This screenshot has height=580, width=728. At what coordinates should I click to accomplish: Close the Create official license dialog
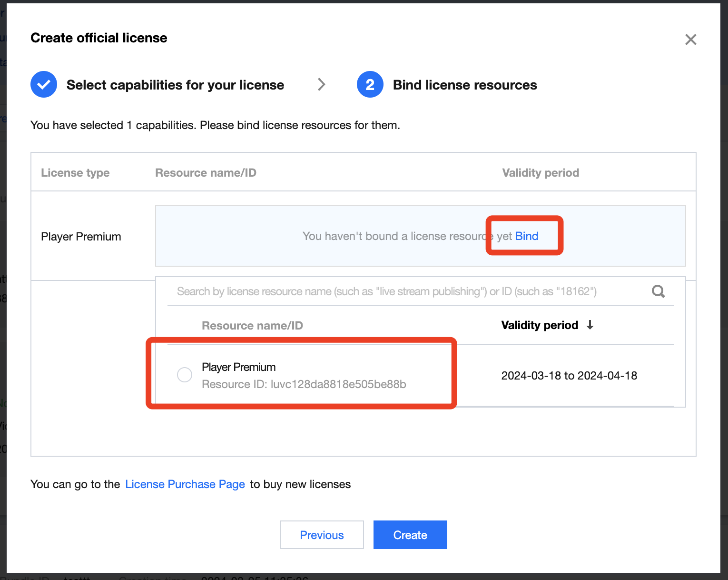[x=690, y=40]
